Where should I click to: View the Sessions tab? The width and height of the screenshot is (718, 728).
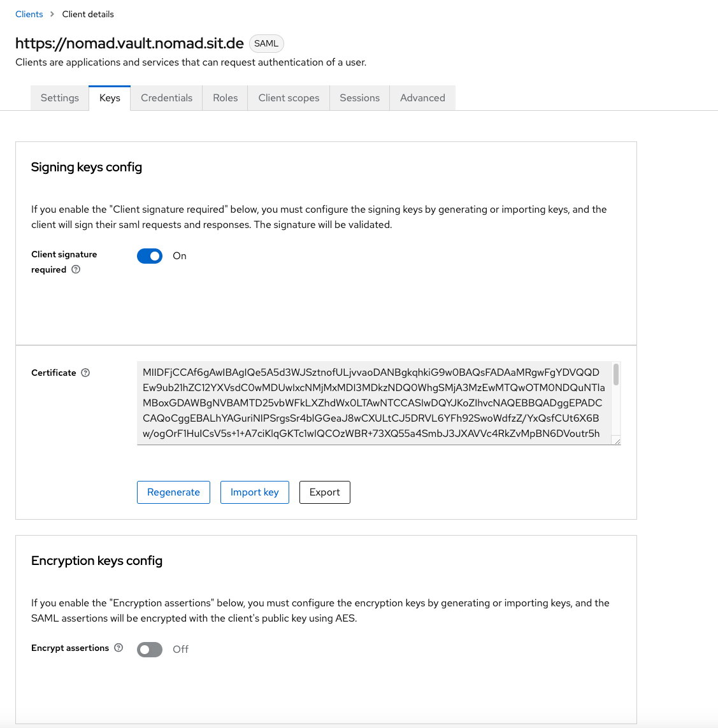coord(359,98)
